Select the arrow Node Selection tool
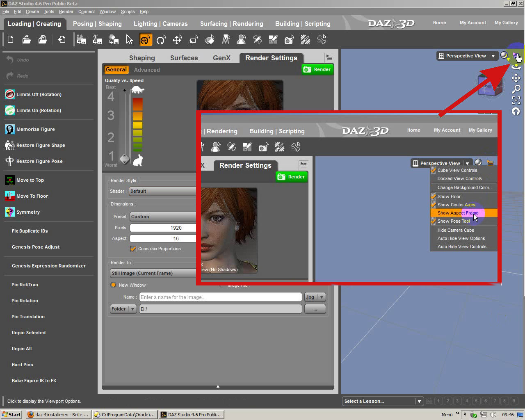 129,39
